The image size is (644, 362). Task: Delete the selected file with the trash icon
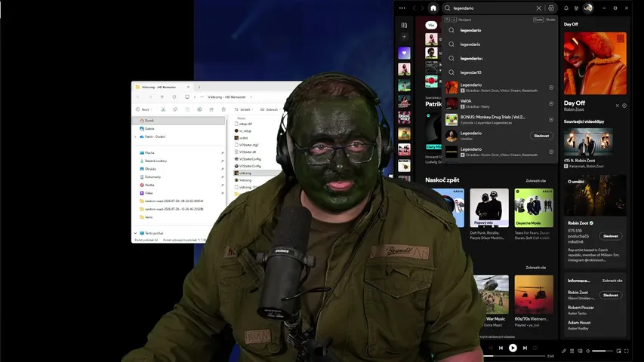pos(223,109)
